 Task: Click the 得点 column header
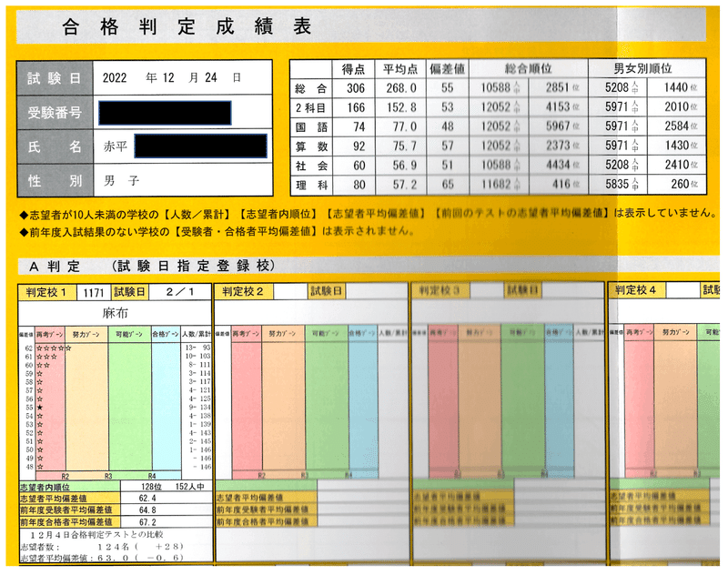pyautogui.click(x=353, y=69)
